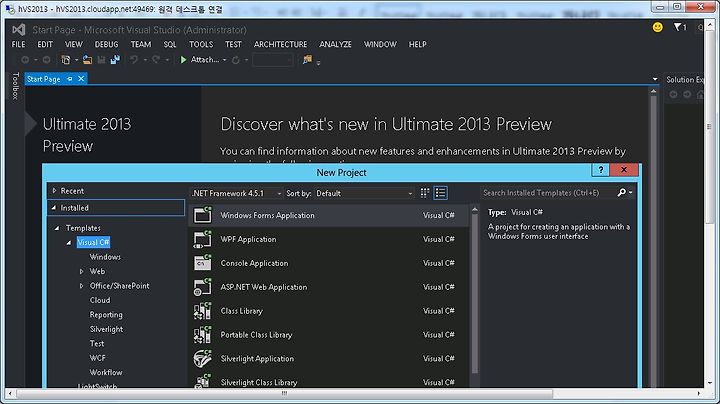Open the ARCHITECTURE menu
This screenshot has width=720, height=404.
point(281,45)
